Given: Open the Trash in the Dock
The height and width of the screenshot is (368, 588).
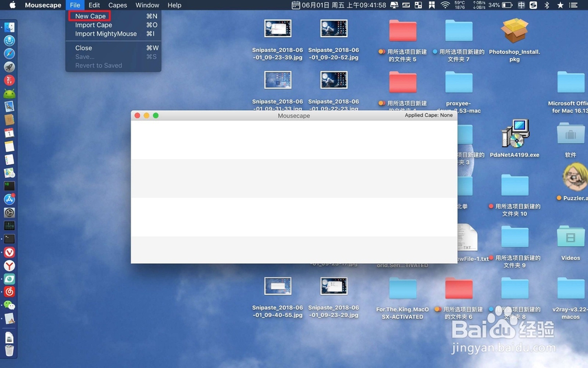Looking at the screenshot, I should (x=9, y=350).
